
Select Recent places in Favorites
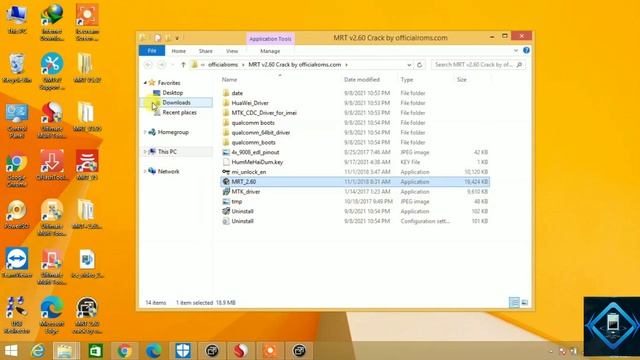tap(179, 112)
